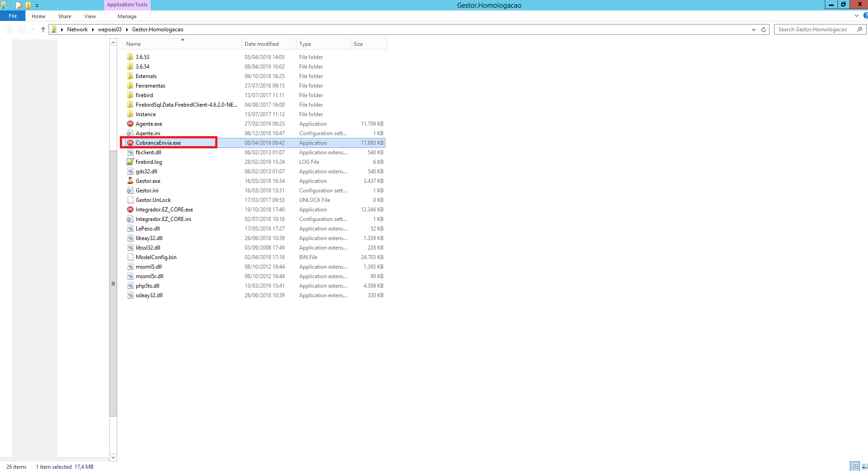Select the CobrancaEnvia.exe red icon

click(130, 143)
